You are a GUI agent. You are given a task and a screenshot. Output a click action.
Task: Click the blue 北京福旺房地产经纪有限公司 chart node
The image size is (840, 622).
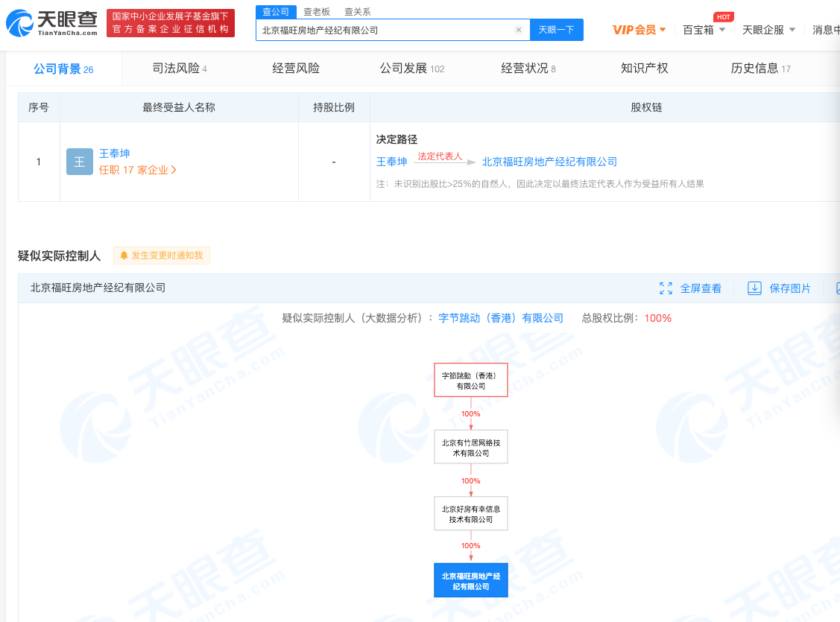[x=471, y=580]
